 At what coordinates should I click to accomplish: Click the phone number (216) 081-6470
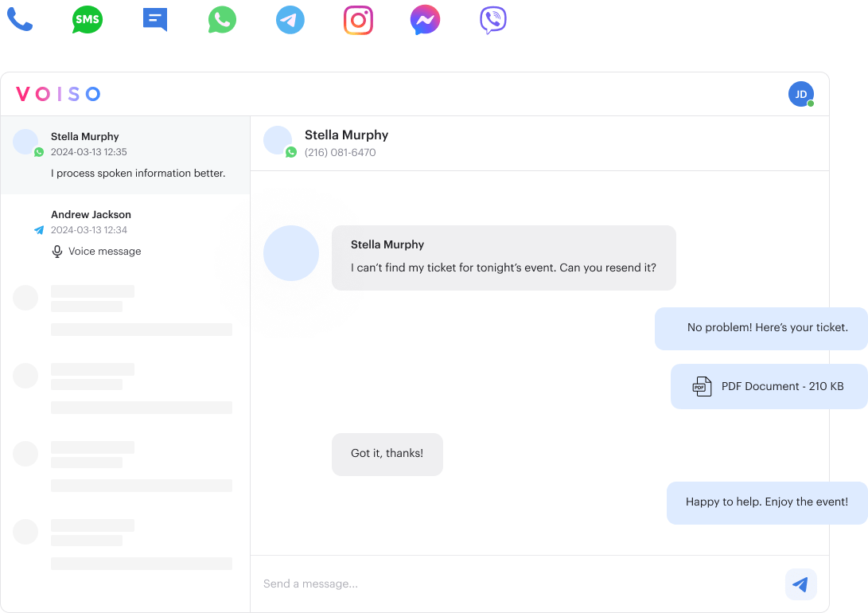click(340, 152)
